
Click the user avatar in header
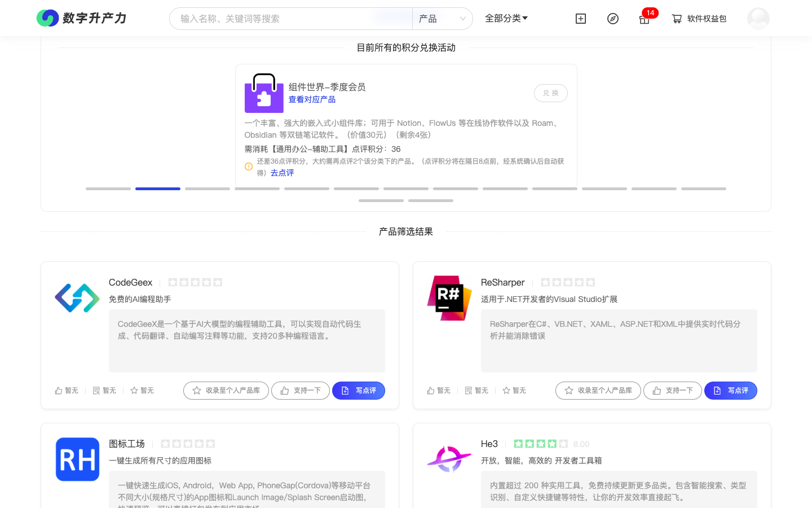coord(758,19)
